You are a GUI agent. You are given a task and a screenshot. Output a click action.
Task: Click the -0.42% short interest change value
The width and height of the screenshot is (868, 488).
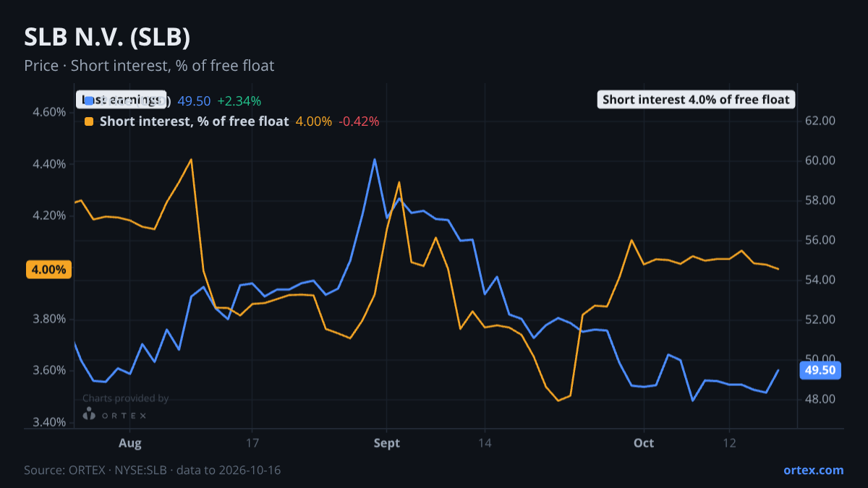coord(357,121)
